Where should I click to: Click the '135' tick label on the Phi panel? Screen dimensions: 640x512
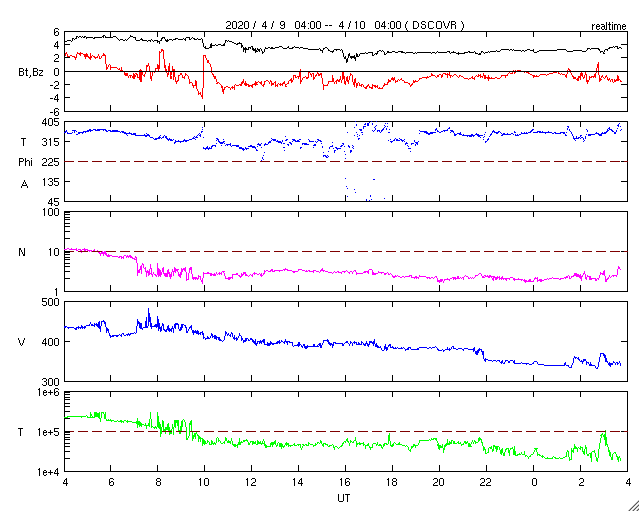click(53, 182)
